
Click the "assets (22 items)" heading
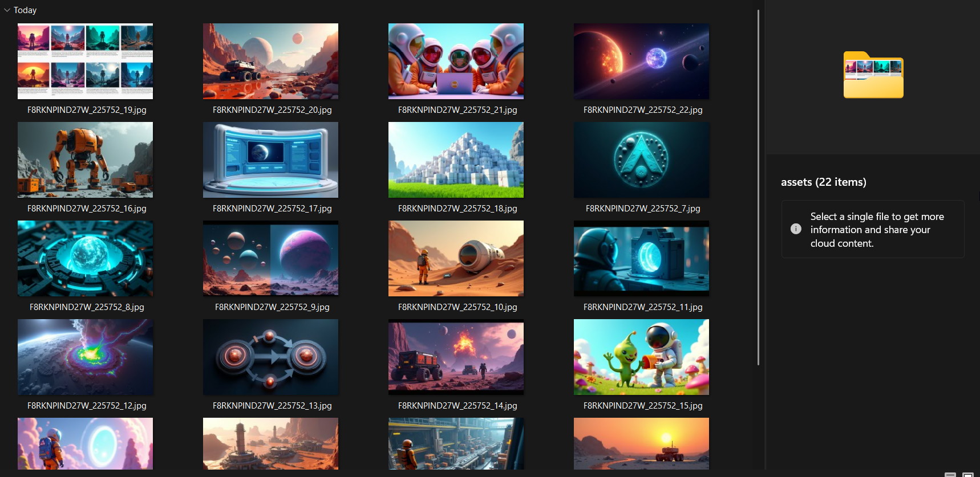click(x=824, y=182)
